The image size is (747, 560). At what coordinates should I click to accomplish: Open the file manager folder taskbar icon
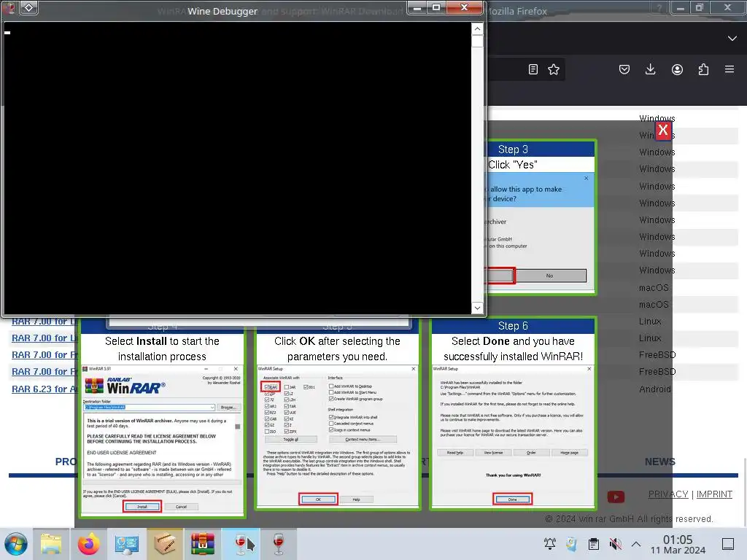[51, 544]
